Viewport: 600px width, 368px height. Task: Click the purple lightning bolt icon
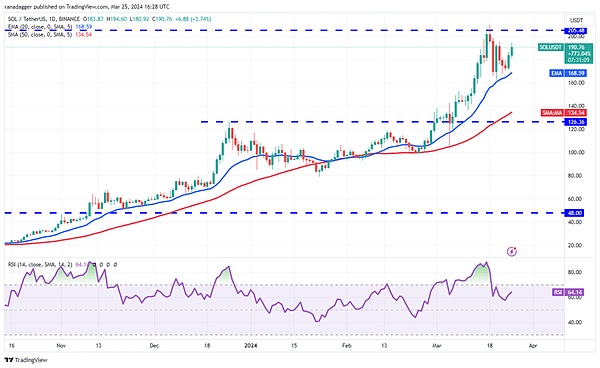tap(512, 251)
